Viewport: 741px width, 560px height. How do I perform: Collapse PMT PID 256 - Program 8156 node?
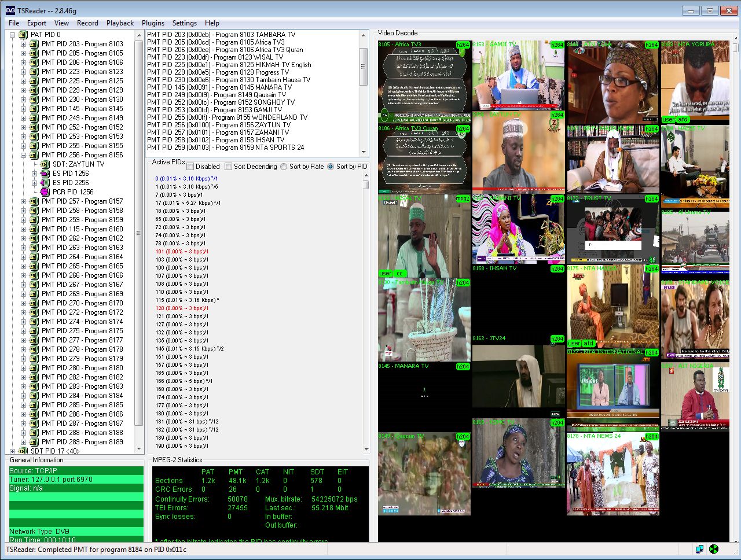(23, 155)
